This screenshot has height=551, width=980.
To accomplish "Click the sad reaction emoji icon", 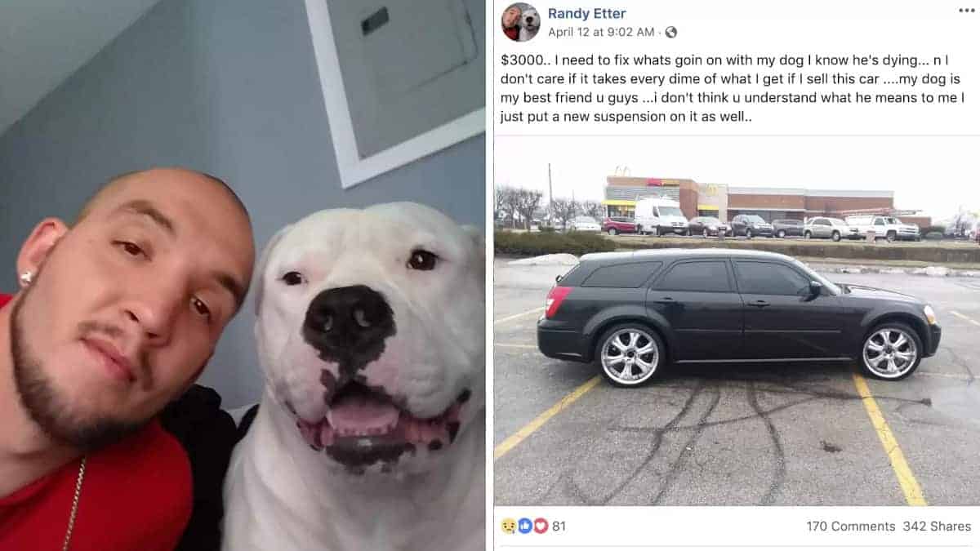I will pos(509,527).
